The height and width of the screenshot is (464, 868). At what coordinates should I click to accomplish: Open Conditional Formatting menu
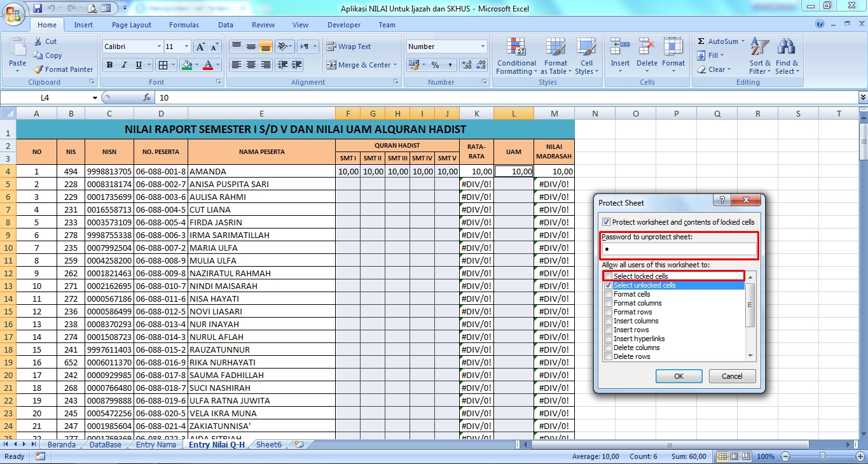point(516,56)
